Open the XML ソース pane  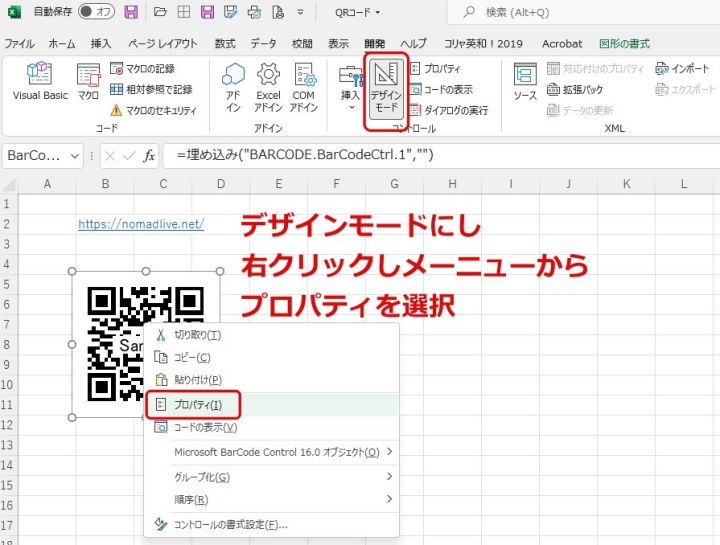(525, 82)
